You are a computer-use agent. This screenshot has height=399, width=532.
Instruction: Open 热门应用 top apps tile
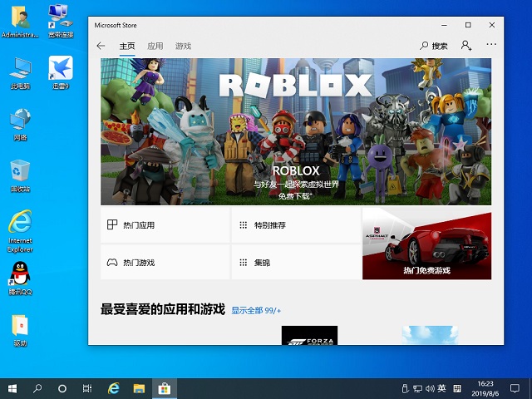coord(165,225)
